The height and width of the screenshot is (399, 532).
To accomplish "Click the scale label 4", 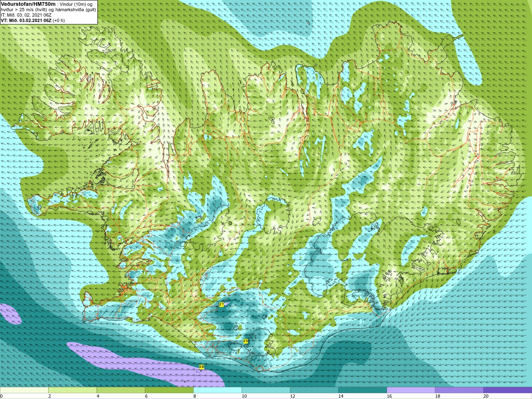I will pyautogui.click(x=98, y=396).
